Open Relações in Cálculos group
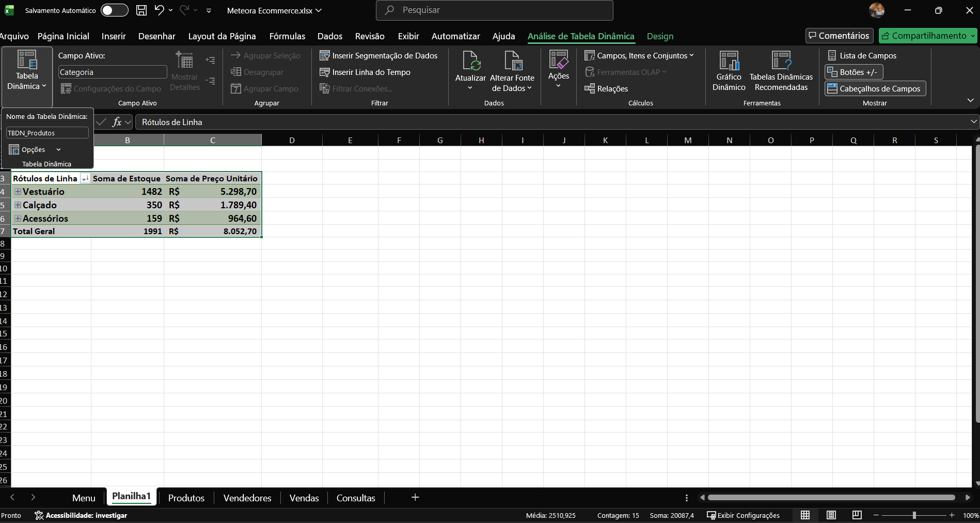980x523 pixels. pyautogui.click(x=606, y=89)
